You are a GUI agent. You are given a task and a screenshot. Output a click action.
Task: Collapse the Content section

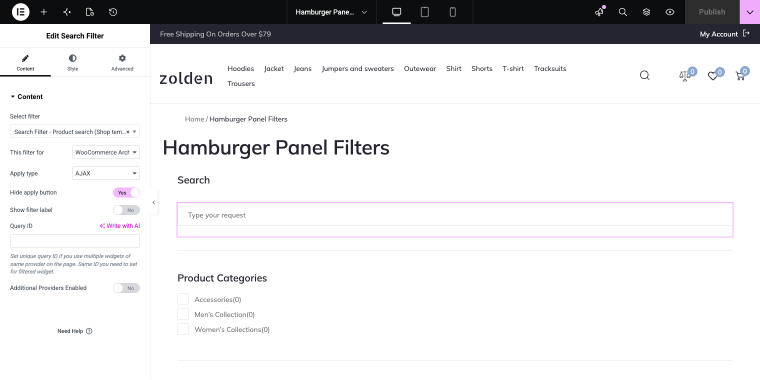27,96
